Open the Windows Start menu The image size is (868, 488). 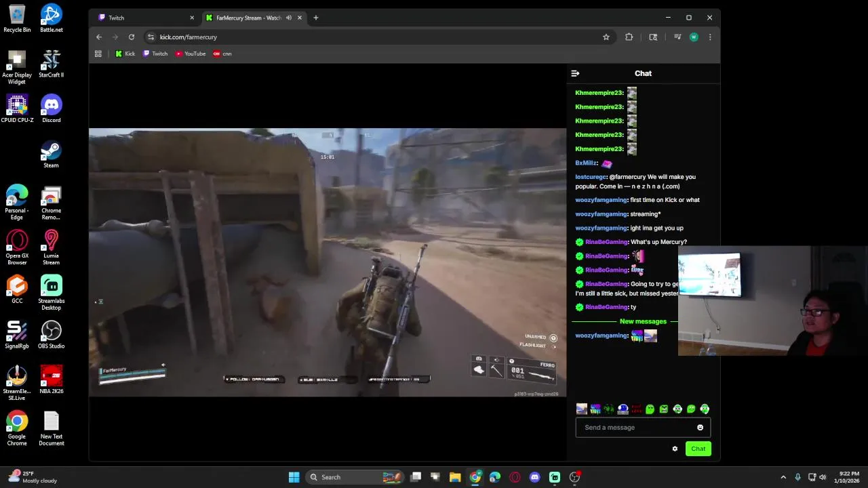pos(294,477)
